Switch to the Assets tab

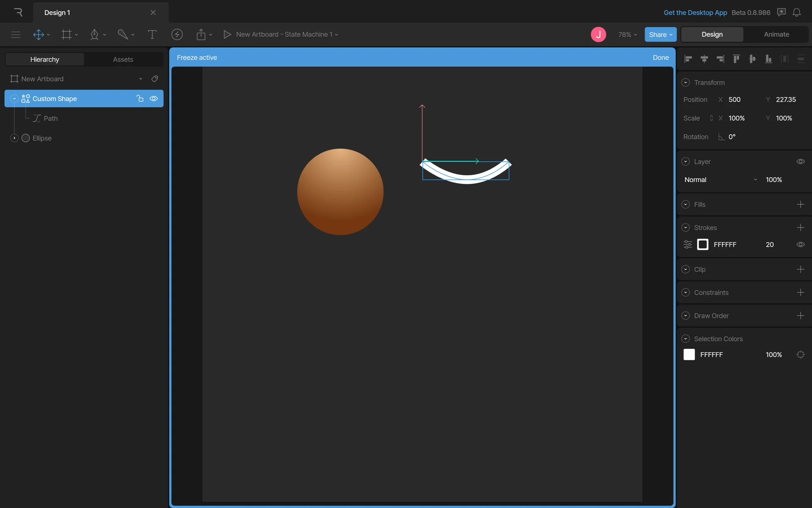pyautogui.click(x=123, y=60)
